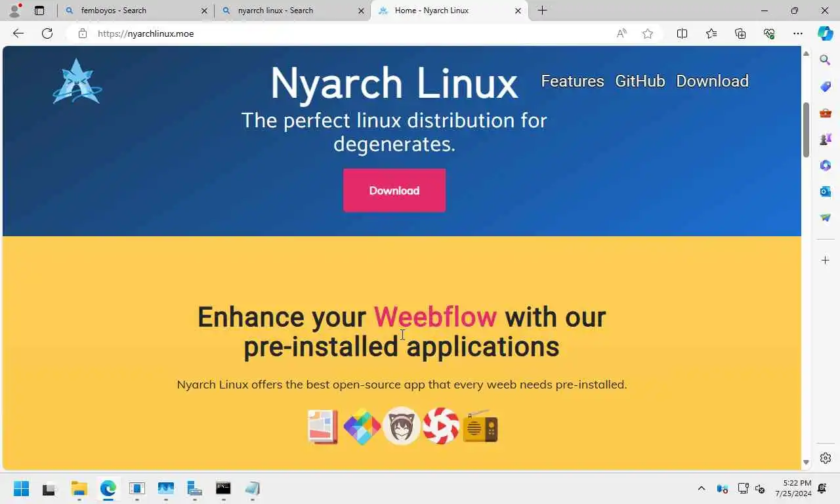Open Edge Copilot sidebar icon
Screen dimensions: 840x504
coord(825,33)
